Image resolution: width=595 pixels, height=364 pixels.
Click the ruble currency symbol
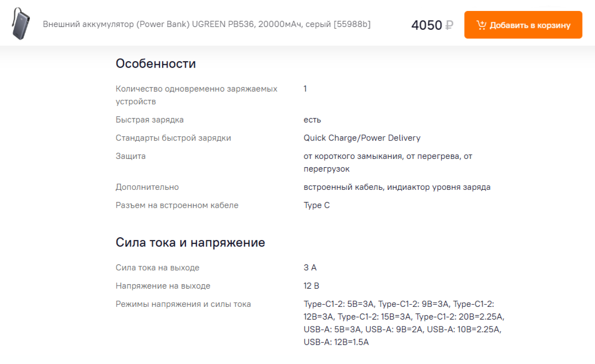click(449, 25)
